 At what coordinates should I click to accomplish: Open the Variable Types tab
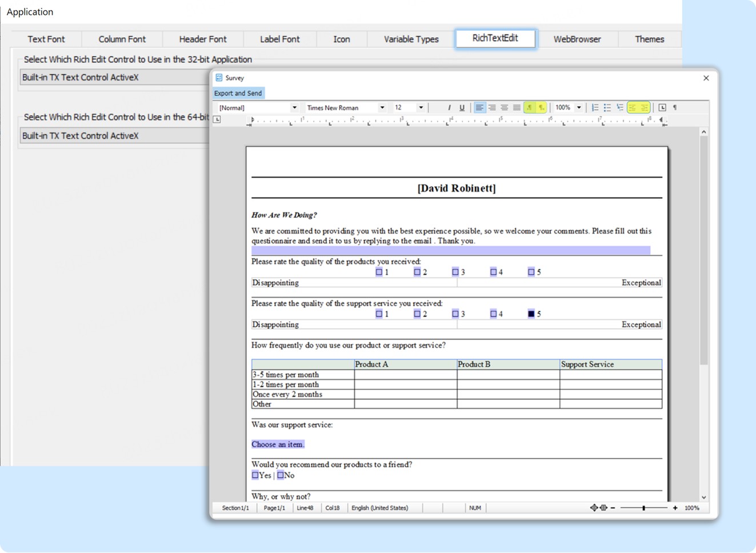[x=410, y=39]
